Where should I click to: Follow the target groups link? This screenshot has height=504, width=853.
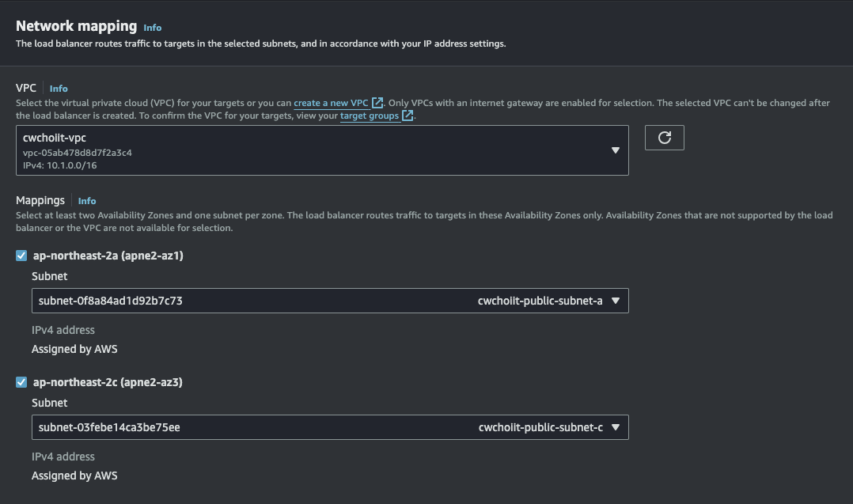point(370,116)
